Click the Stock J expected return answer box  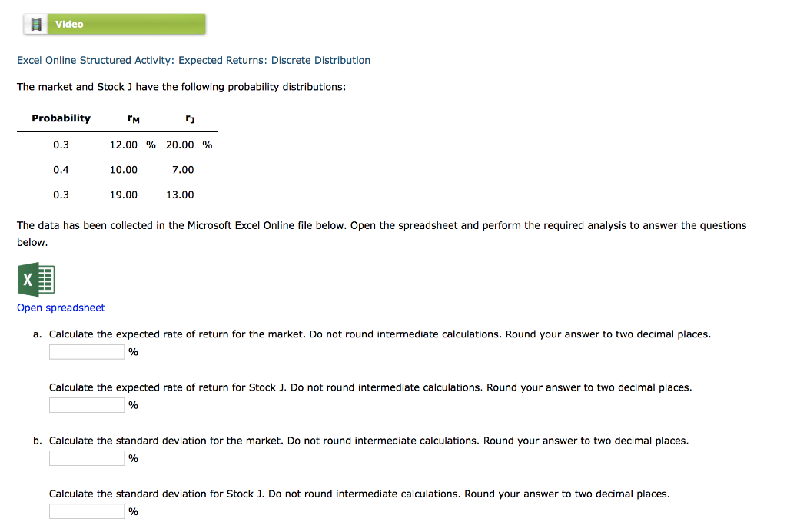(86, 404)
